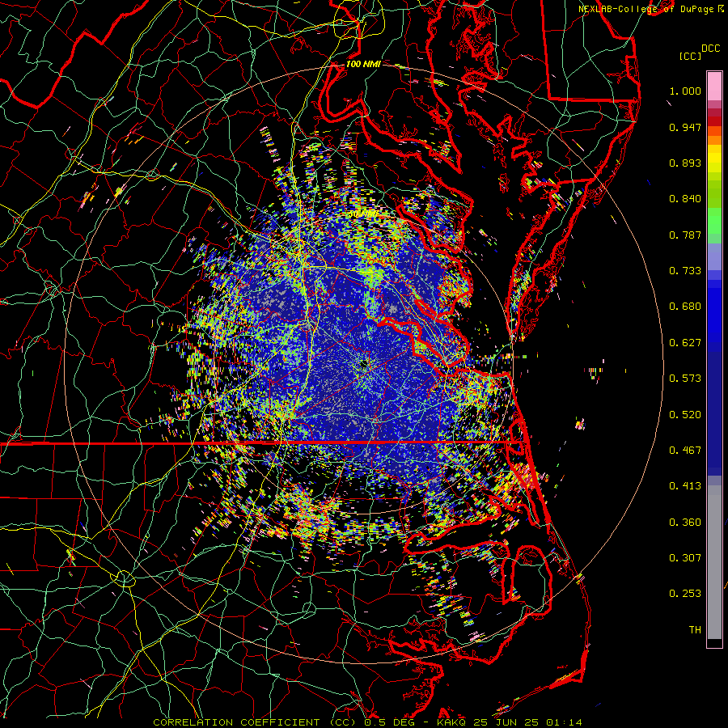
Task: Click the 25 JUN 25 date text
Action: 506,722
